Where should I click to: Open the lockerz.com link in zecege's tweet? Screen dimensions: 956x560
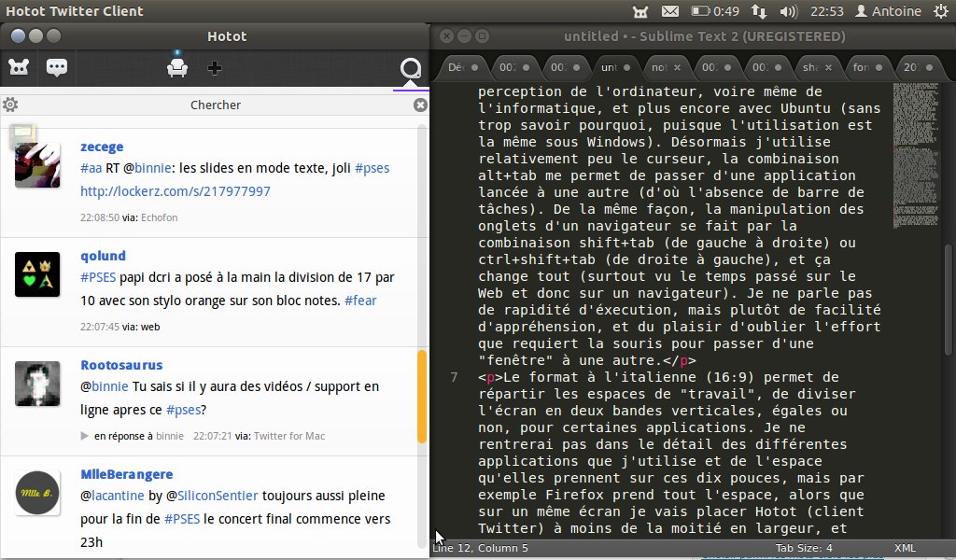[x=176, y=191]
